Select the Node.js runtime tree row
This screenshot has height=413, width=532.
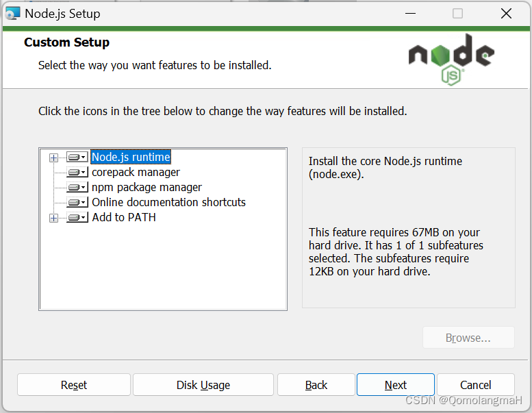tap(131, 157)
